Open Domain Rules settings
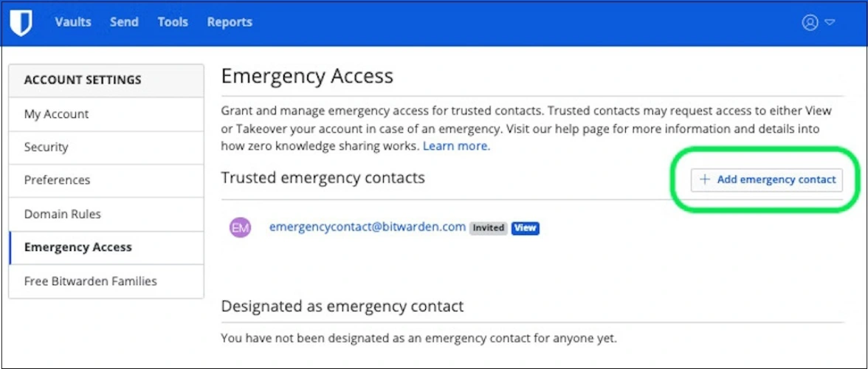Screen dimensions: 868x369 tap(62, 214)
